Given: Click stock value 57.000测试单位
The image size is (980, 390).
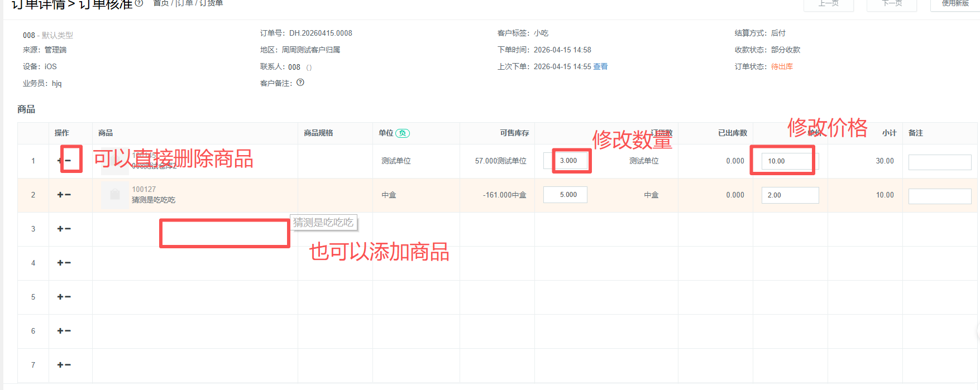Looking at the screenshot, I should (501, 161).
